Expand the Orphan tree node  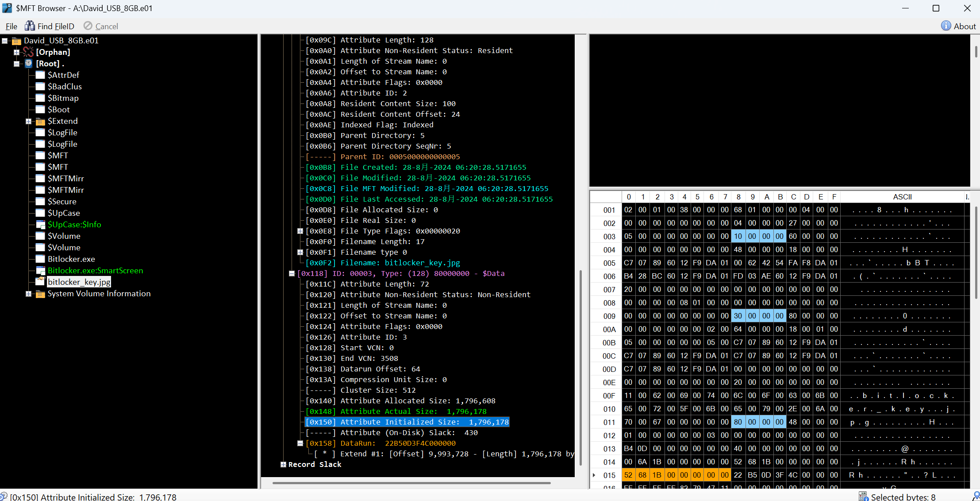16,52
